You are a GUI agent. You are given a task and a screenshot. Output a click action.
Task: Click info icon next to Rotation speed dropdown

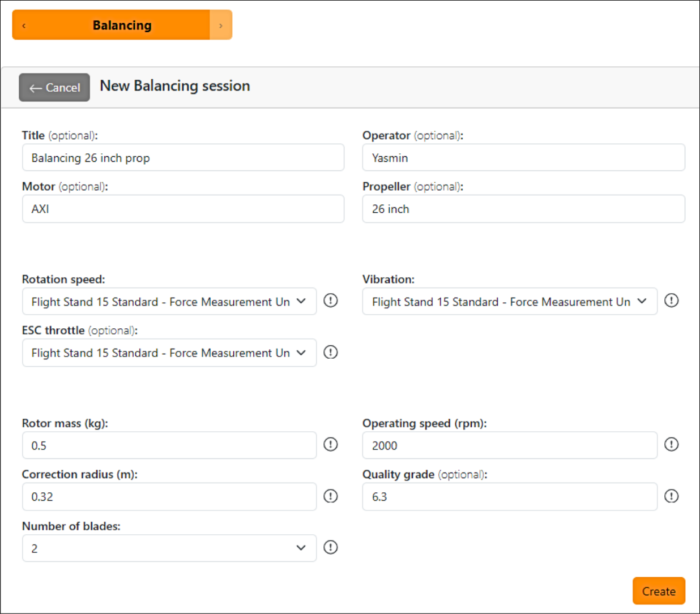pyautogui.click(x=330, y=300)
